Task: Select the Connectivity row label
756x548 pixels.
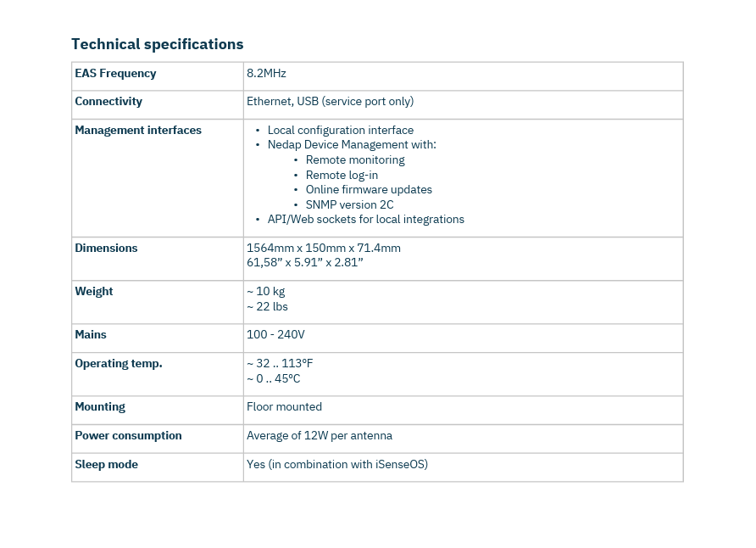Action: click(108, 101)
